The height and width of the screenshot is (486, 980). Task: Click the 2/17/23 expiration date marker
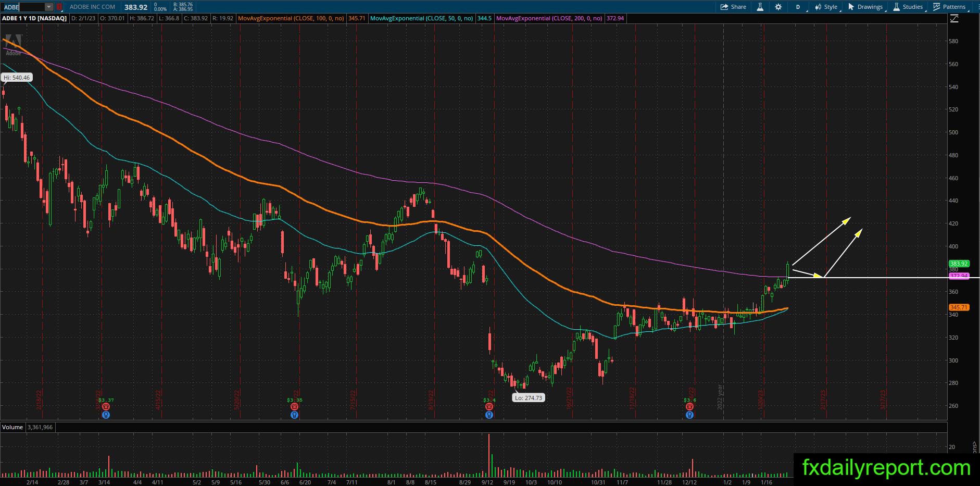click(823, 400)
